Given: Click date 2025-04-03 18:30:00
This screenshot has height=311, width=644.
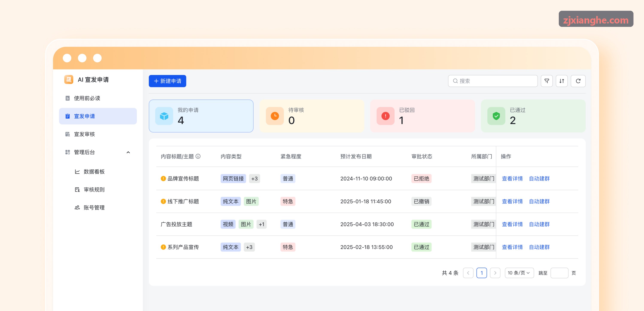Looking at the screenshot, I should coord(367,224).
